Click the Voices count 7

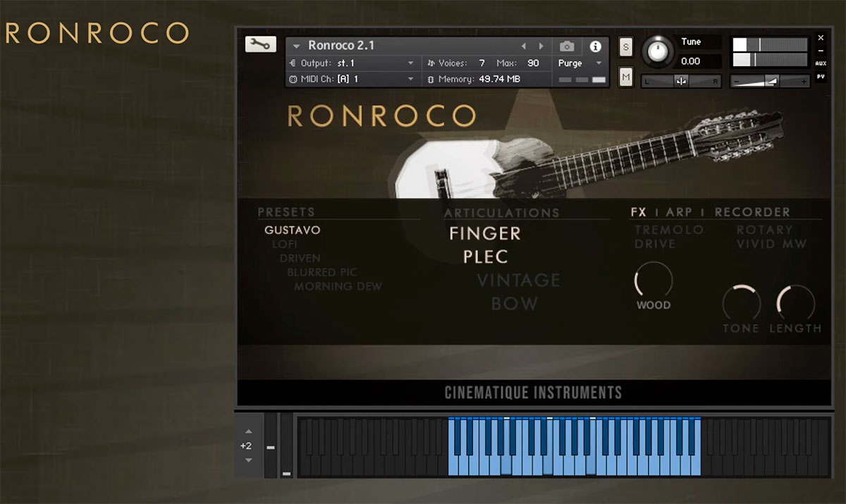(482, 63)
